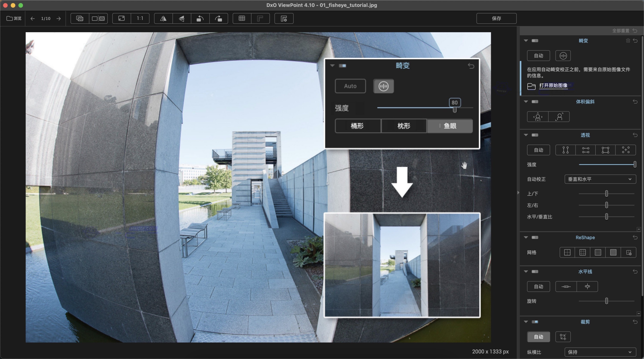Toggle the 裁剪 panel enable switch
This screenshot has height=359, width=644.
click(535, 322)
